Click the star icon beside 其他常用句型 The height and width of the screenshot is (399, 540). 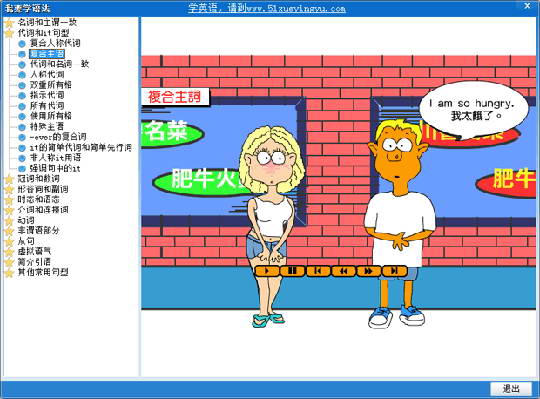pyautogui.click(x=9, y=273)
